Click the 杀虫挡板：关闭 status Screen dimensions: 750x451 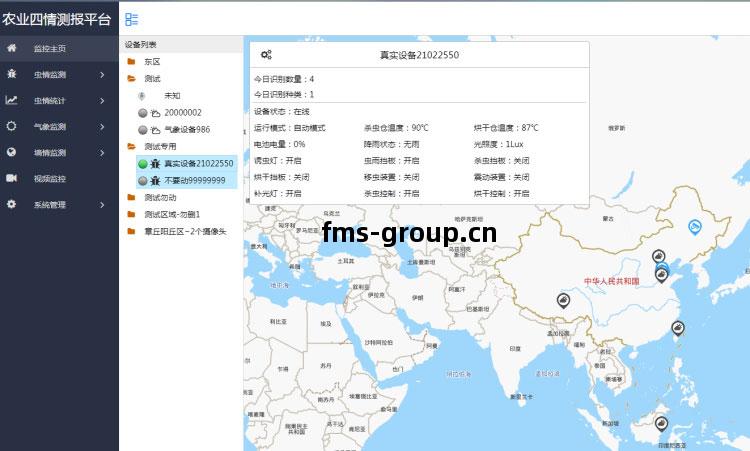[501, 161]
